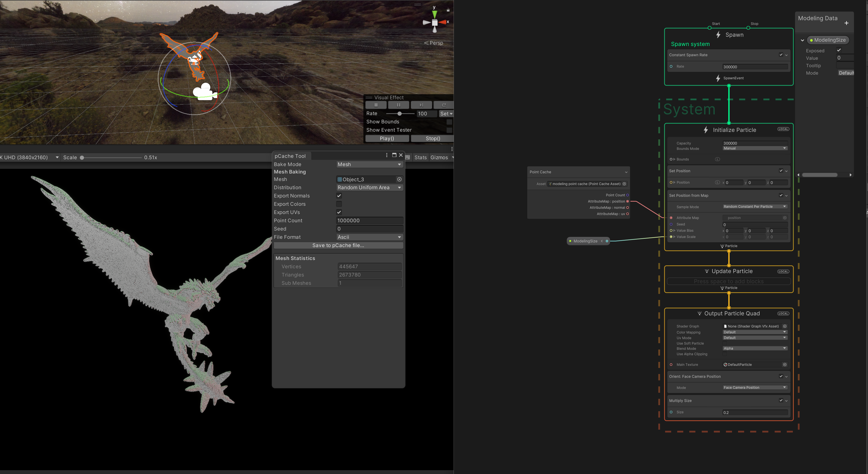The height and width of the screenshot is (474, 868).
Task: Uncheck the Export UVs option
Action: [339, 212]
